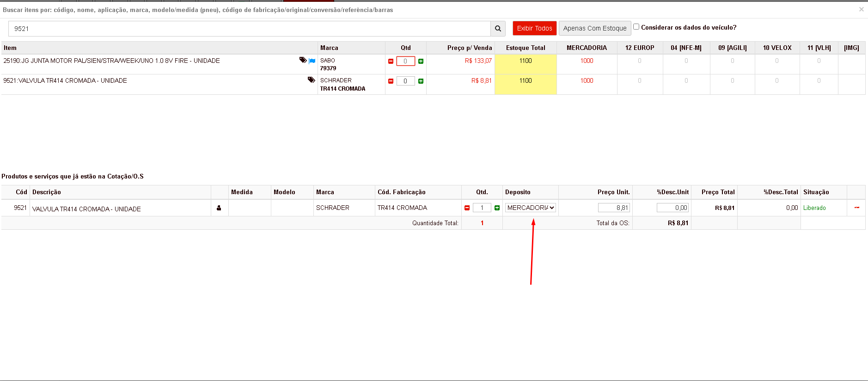Click the tag icon on JUNTA MOTOR row
Screen dimensions: 868x381
tap(303, 60)
